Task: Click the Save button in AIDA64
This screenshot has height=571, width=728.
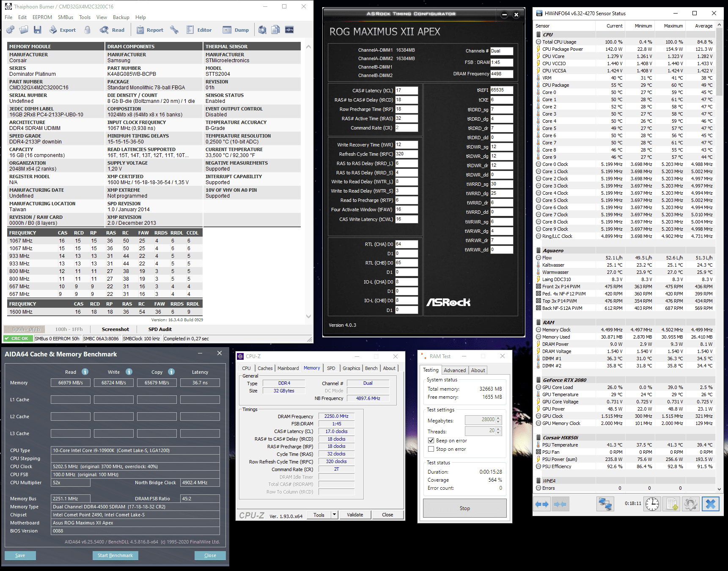Action: (x=20, y=555)
